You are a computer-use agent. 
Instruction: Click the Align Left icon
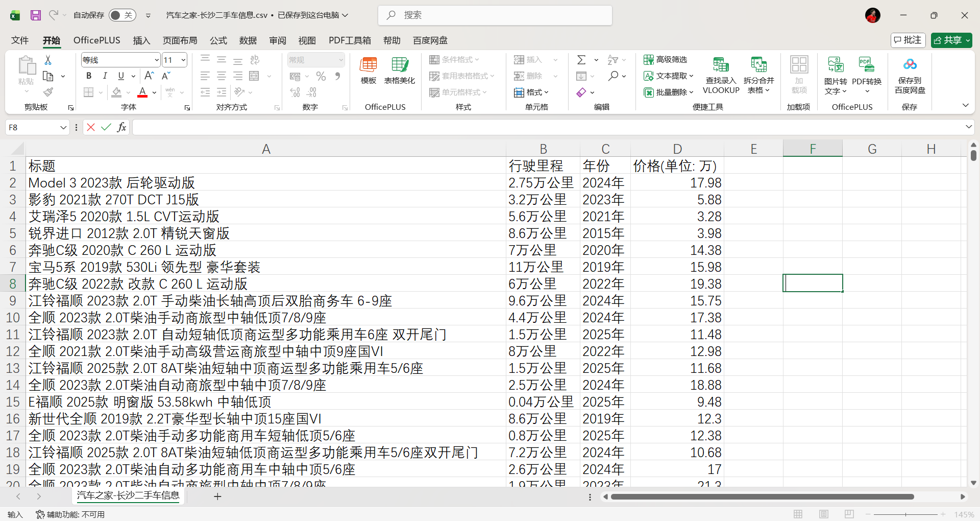pos(205,76)
